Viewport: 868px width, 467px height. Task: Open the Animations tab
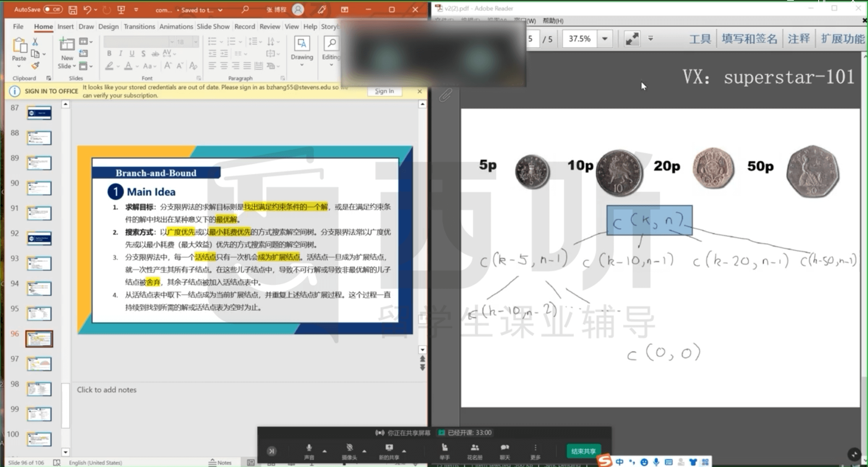point(176,26)
